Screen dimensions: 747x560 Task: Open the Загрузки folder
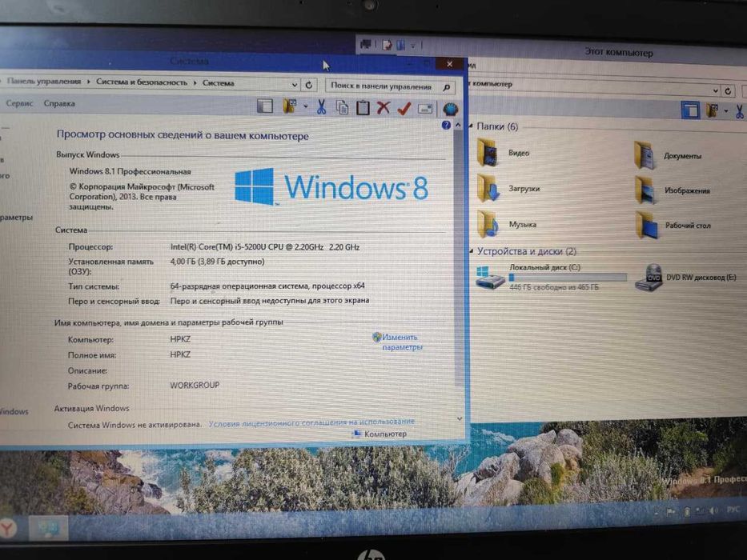508,188
